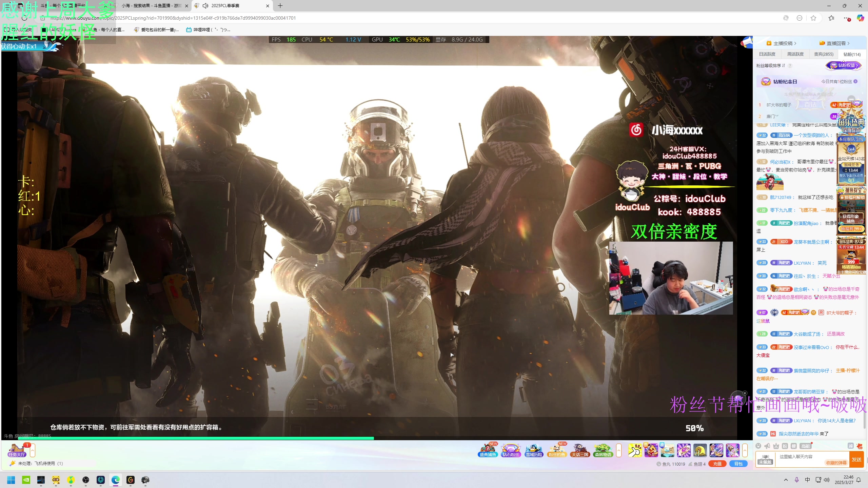This screenshot has width=868, height=488.
Task: Click the 滤 chat filter icon
Action: coord(851,446)
